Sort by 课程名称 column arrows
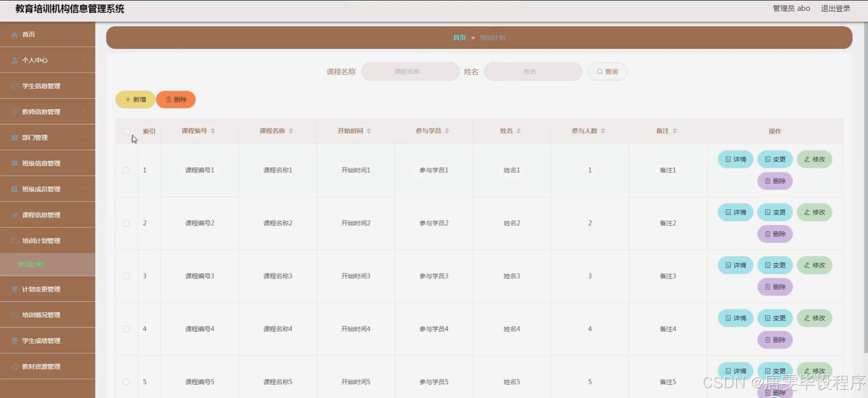Screen dimensions: 868x398 pos(291,131)
